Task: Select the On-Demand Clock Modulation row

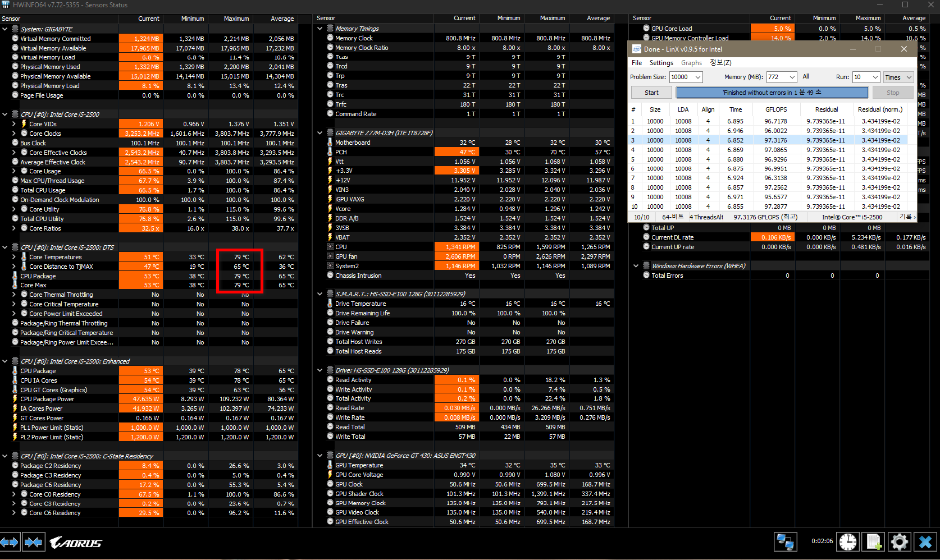Action: click(x=149, y=200)
